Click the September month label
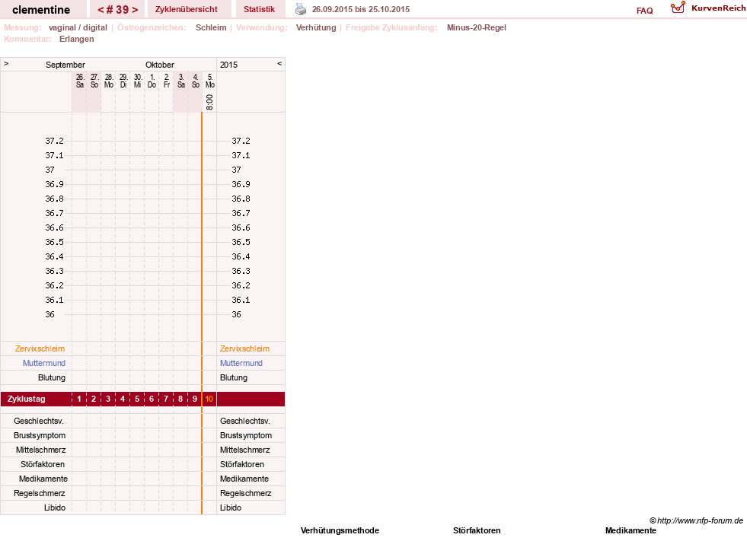The height and width of the screenshot is (560, 747). pyautogui.click(x=65, y=65)
